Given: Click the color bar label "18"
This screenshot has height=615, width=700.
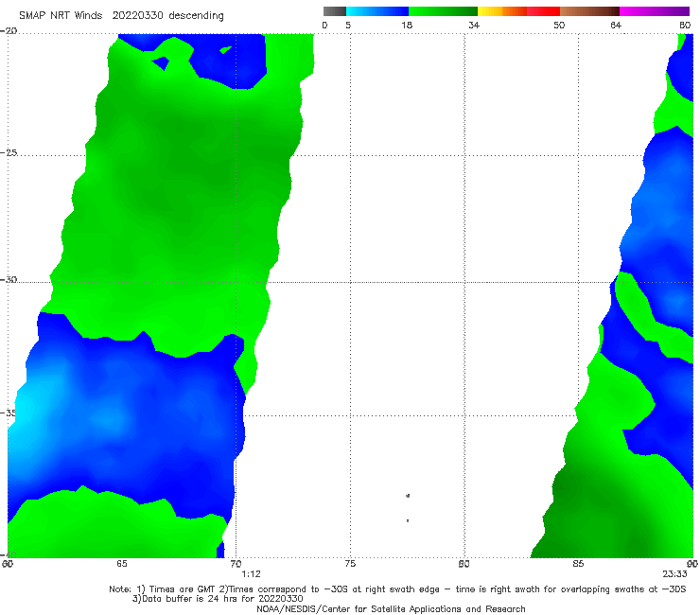Looking at the screenshot, I should tap(406, 25).
